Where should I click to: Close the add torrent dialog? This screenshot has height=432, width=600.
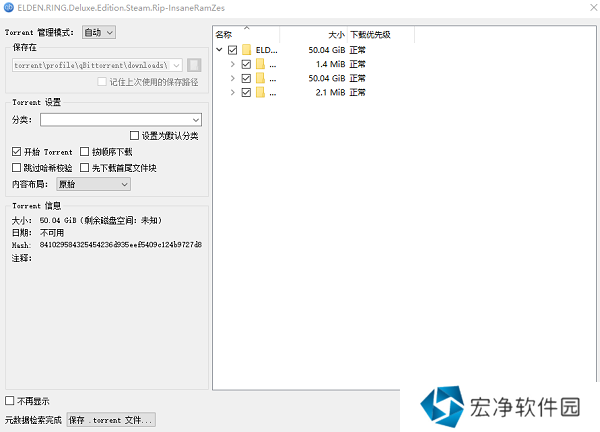click(x=593, y=7)
